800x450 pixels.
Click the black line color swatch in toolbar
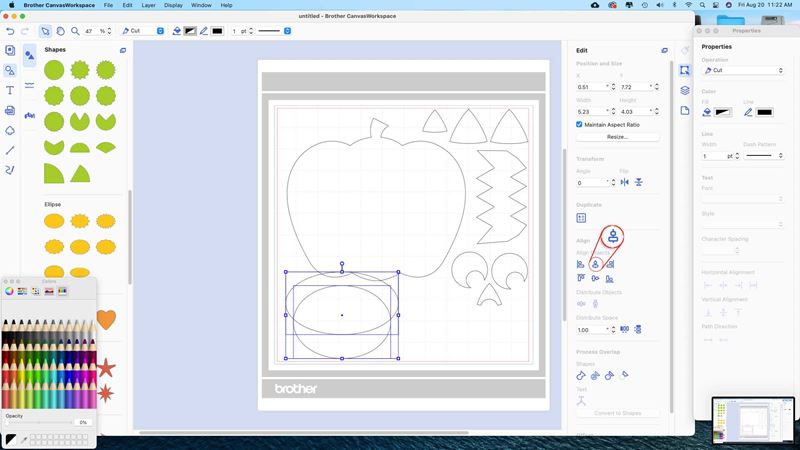pos(217,31)
